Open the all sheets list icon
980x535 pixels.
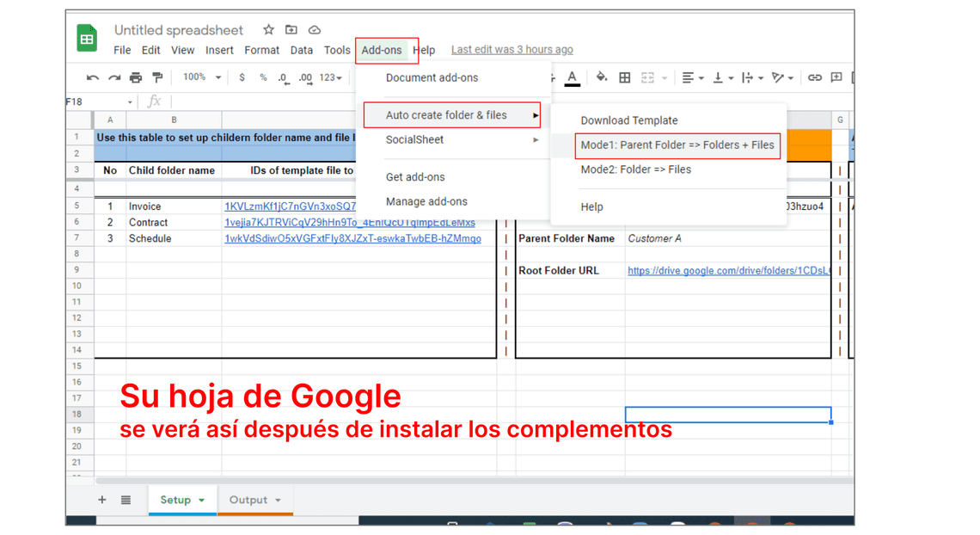point(126,500)
